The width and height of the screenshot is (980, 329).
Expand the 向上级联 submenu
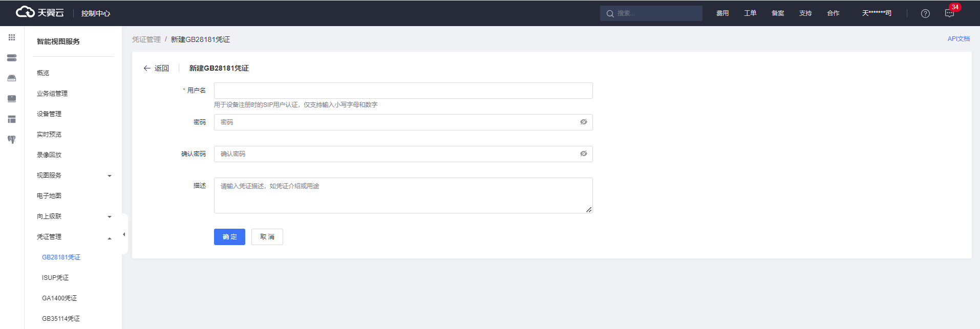[x=109, y=217]
